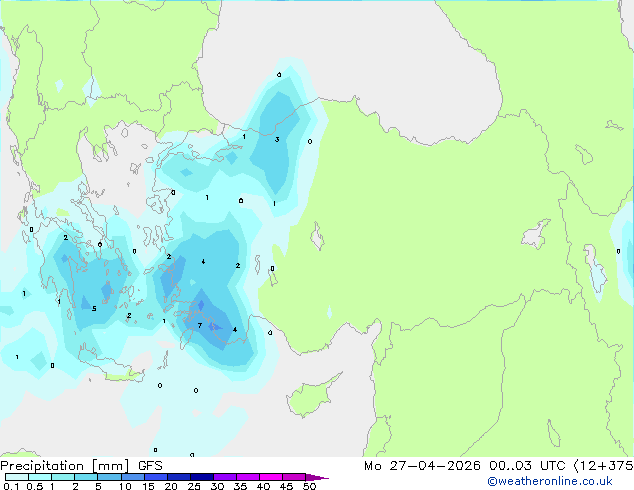Click the map value "7" near Rhodes

[x=200, y=325]
